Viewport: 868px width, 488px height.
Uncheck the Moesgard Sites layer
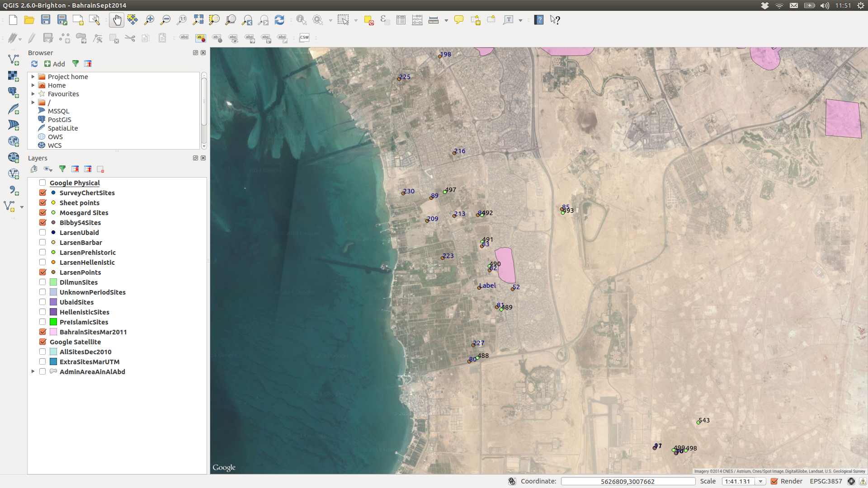[x=42, y=212]
